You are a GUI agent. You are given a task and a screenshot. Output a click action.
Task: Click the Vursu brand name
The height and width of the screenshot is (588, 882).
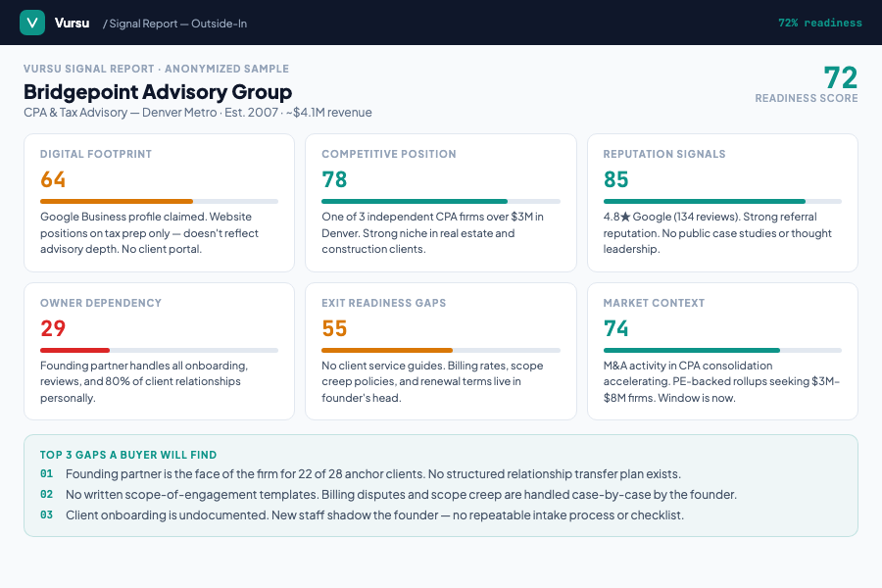[72, 24]
